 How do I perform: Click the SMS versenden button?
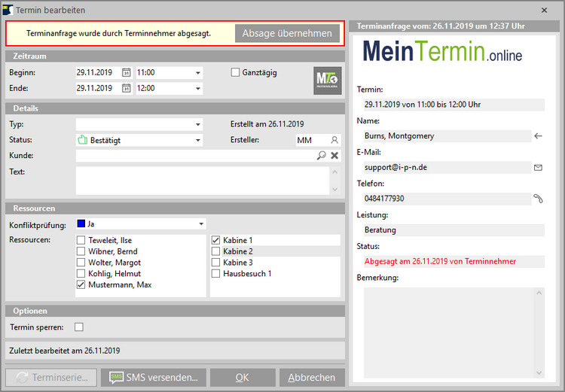154,378
